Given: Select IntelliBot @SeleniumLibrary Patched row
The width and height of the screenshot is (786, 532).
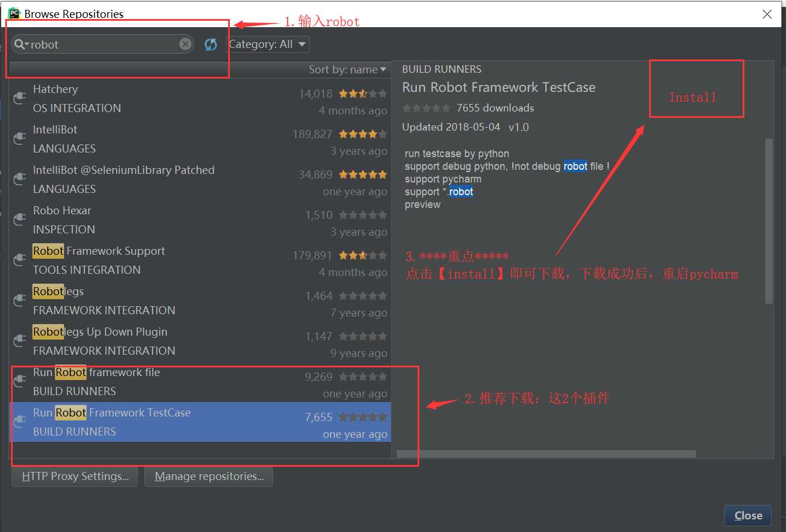Looking at the screenshot, I should tap(200, 179).
